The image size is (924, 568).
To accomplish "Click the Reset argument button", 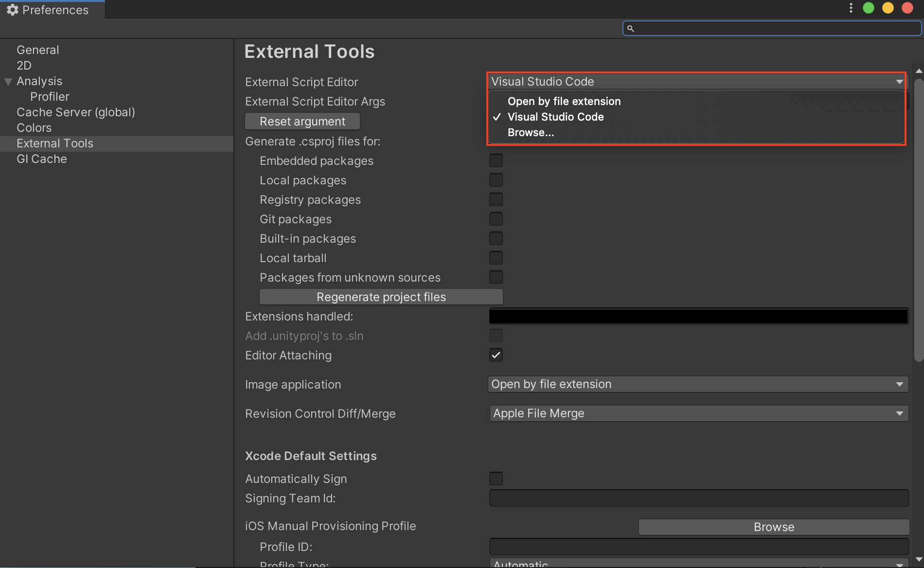I will (302, 121).
